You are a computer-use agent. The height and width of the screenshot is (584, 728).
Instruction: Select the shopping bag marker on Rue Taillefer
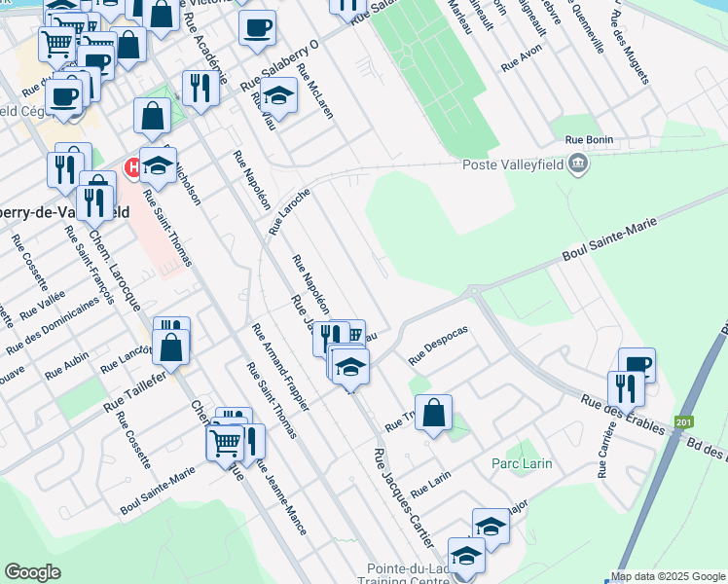(x=171, y=348)
